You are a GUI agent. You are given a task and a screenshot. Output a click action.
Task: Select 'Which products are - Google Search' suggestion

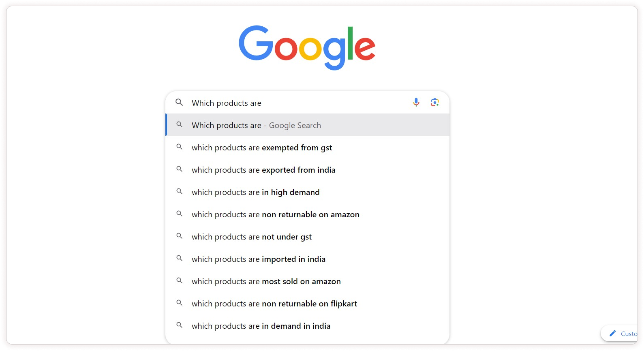tap(256, 125)
